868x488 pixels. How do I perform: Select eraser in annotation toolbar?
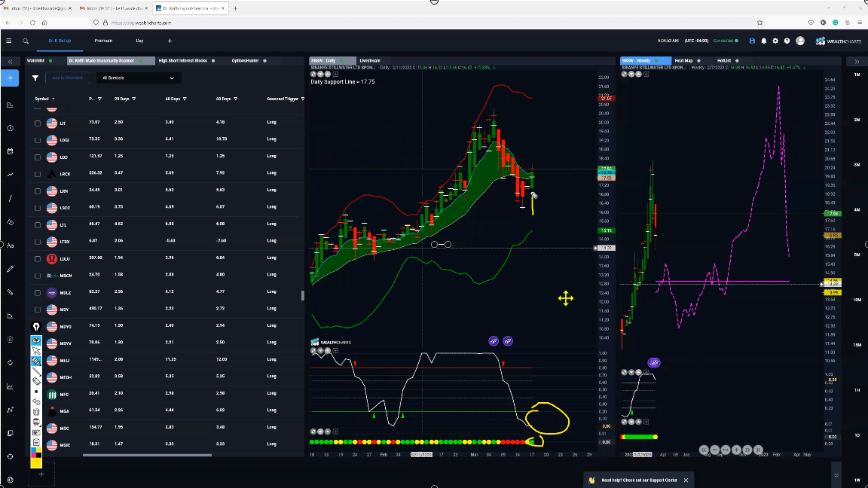pos(36,381)
